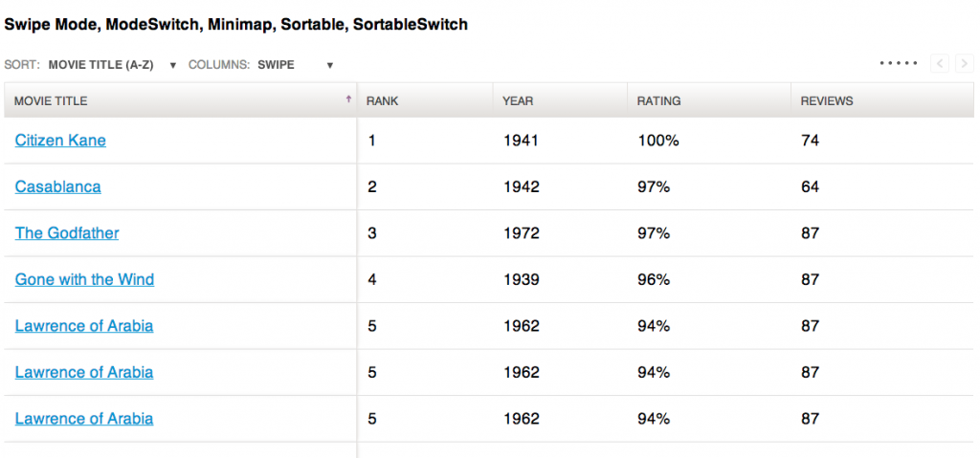
Task: Click the Sort dropdown arrow triangle
Action: click(x=173, y=66)
